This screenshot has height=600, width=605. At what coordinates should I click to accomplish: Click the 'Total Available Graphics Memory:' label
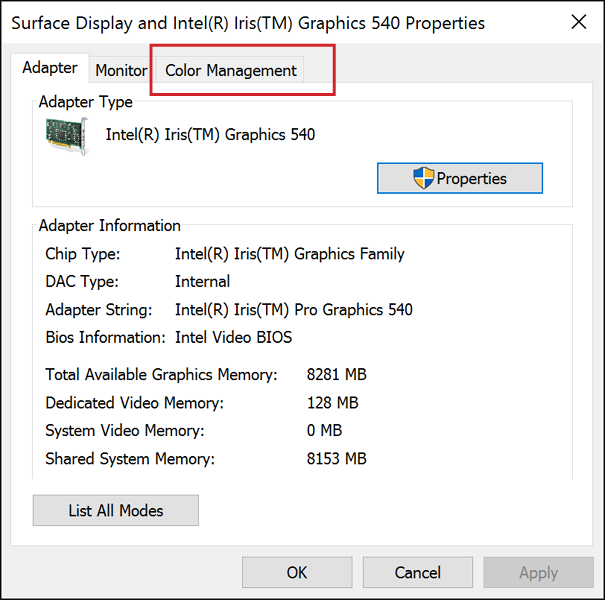click(161, 374)
